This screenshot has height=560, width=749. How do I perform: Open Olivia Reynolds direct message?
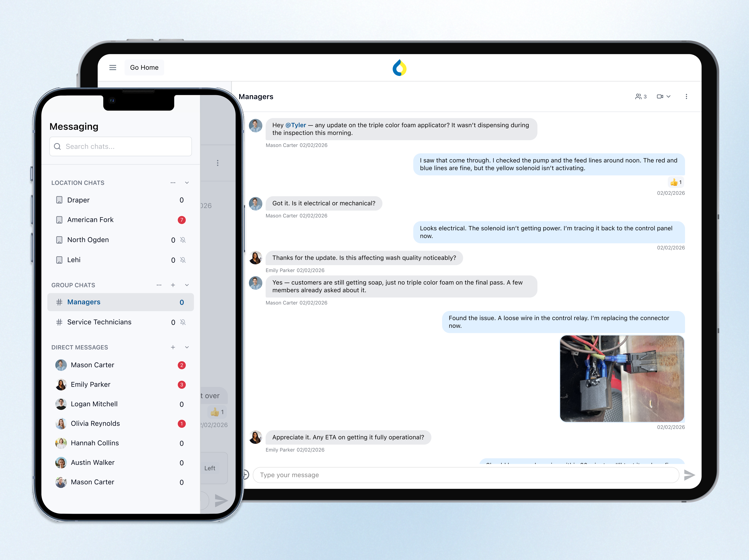tap(120, 423)
